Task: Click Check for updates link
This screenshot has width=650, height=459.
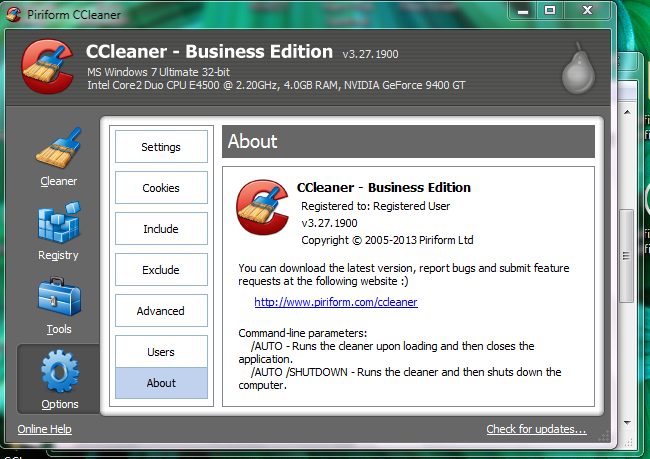Action: point(536,429)
